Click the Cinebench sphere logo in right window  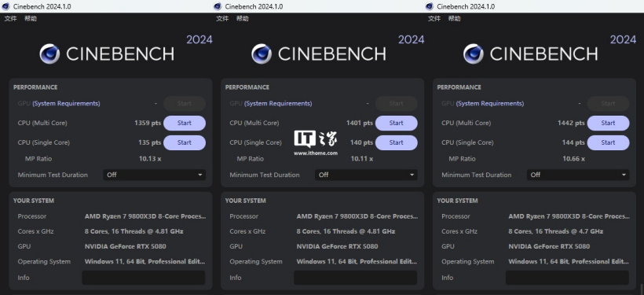point(474,54)
